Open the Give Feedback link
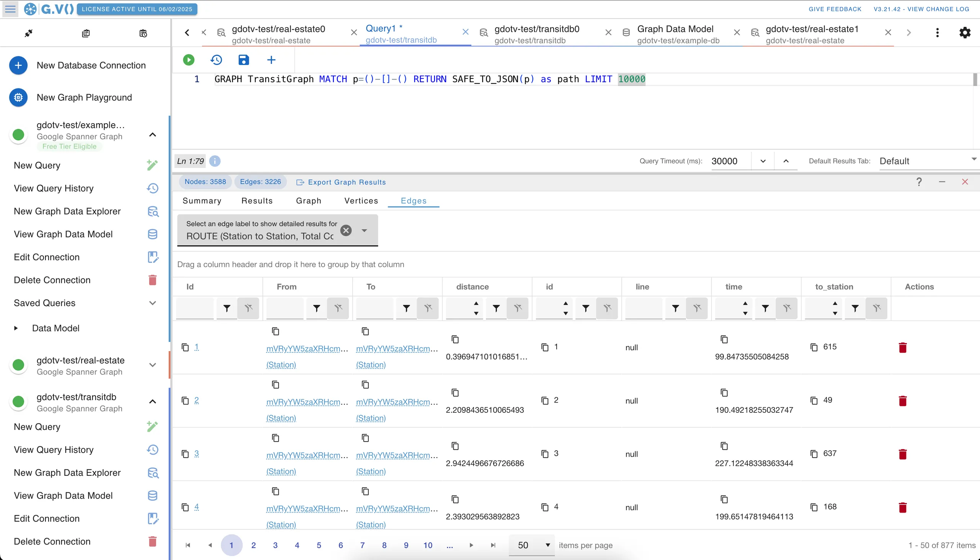Viewport: 980px width, 560px height. click(x=835, y=9)
